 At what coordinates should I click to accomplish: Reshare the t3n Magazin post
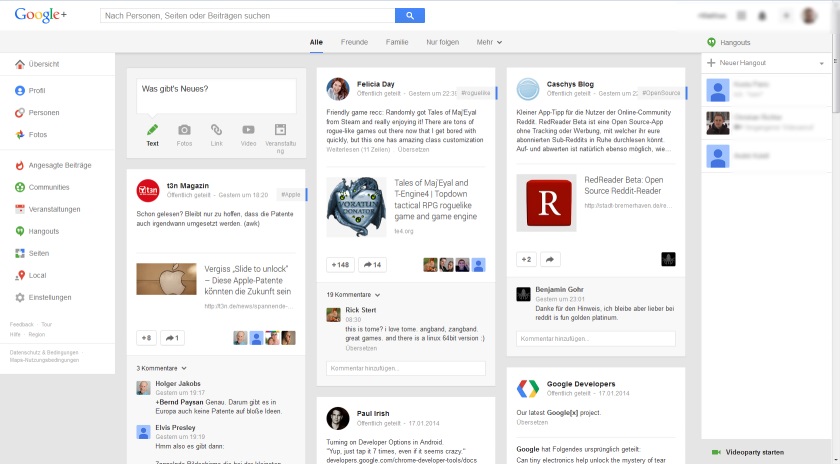click(x=172, y=338)
